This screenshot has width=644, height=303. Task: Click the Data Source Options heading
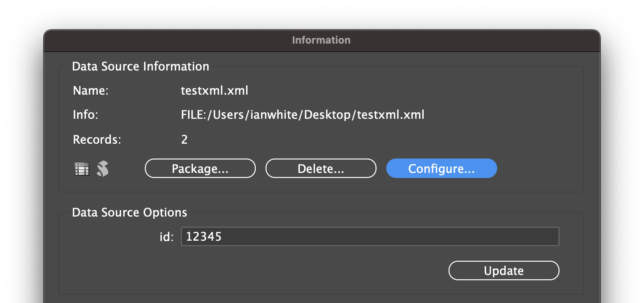(130, 213)
